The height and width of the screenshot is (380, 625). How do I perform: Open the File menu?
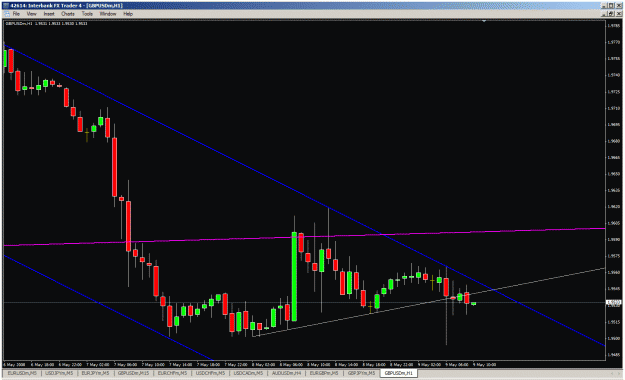(x=16, y=14)
